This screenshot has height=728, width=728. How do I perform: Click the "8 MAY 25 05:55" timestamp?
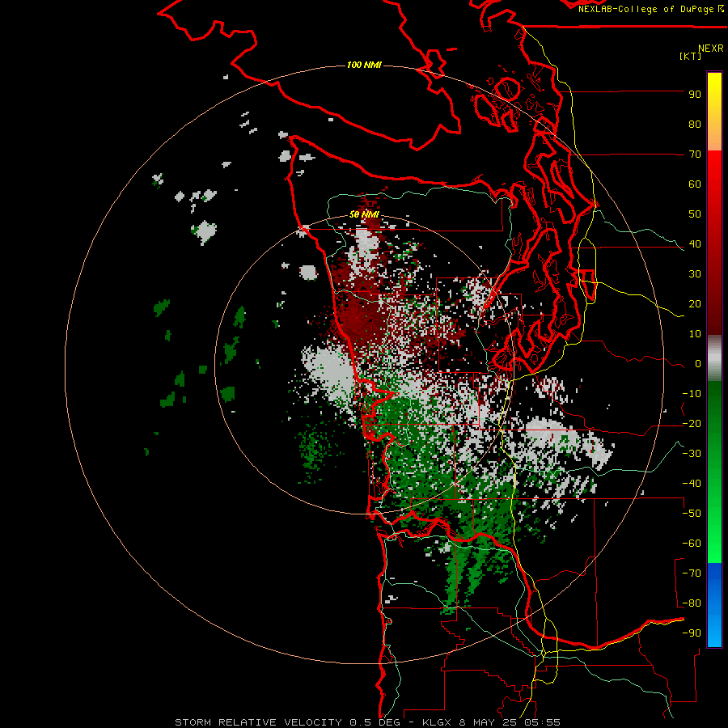pyautogui.click(x=510, y=722)
